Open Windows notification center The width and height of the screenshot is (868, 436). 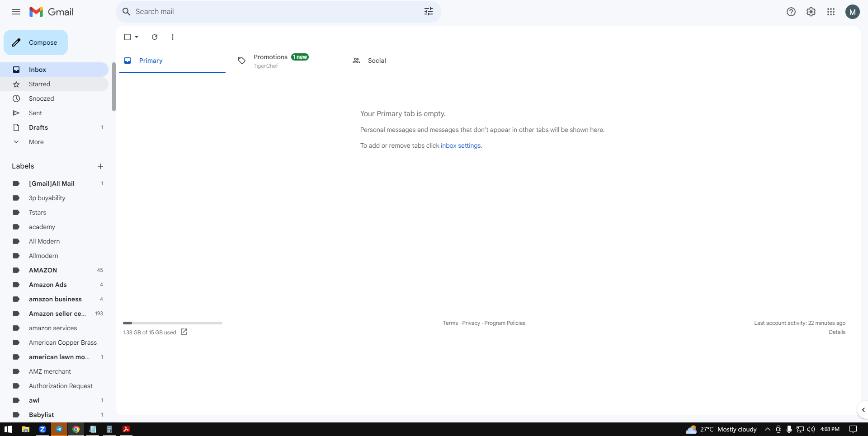(x=853, y=429)
